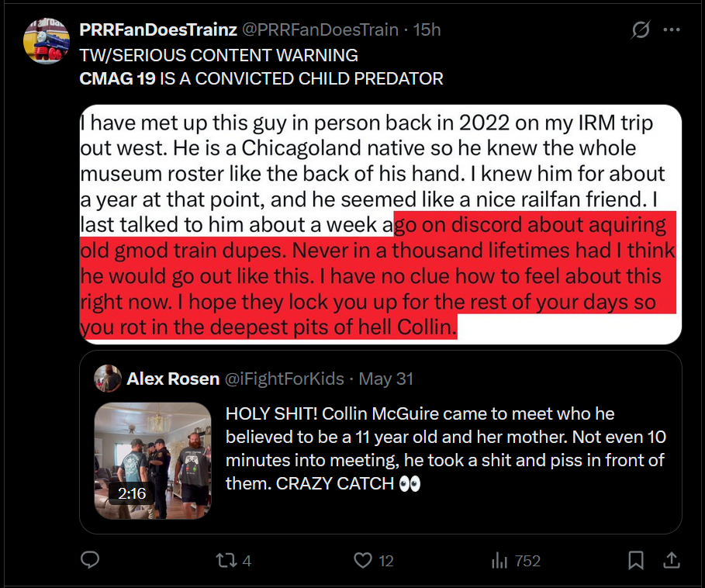
Task: Open the PRRFanDoesTrainz train profile avatar
Action: (x=47, y=41)
